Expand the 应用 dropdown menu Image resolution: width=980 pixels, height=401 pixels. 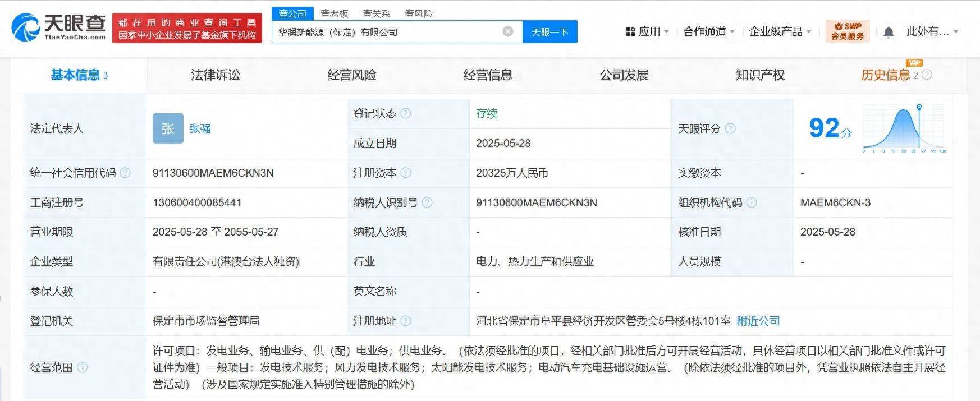[648, 32]
